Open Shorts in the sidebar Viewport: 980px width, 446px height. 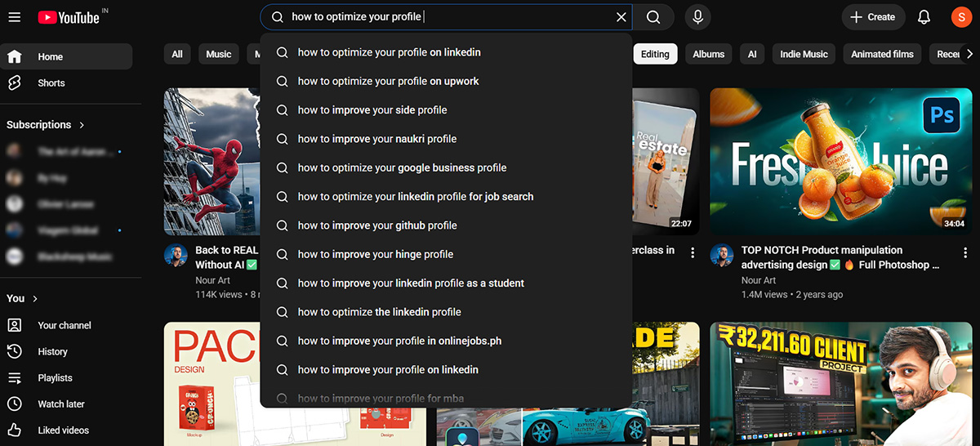[66, 83]
